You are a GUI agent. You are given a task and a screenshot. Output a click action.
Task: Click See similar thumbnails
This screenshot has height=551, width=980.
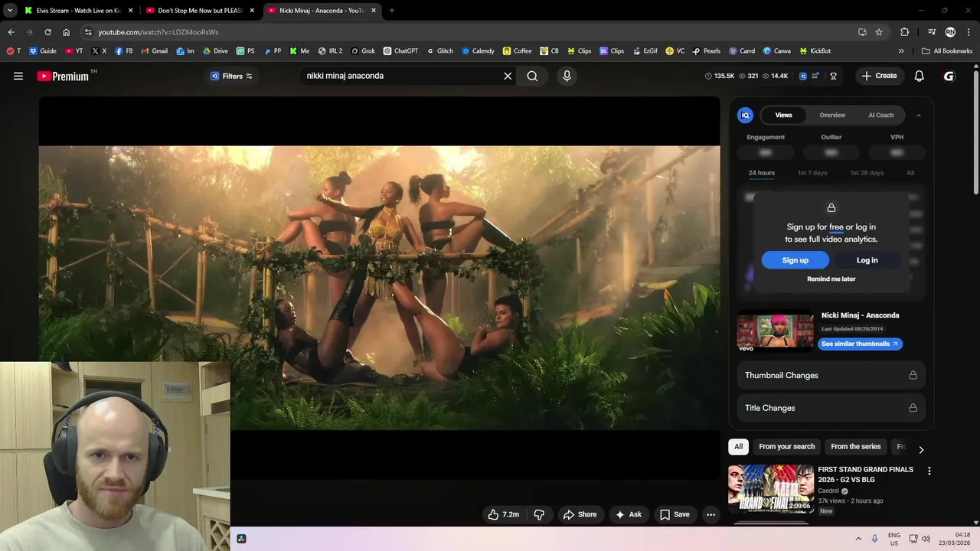pyautogui.click(x=860, y=344)
